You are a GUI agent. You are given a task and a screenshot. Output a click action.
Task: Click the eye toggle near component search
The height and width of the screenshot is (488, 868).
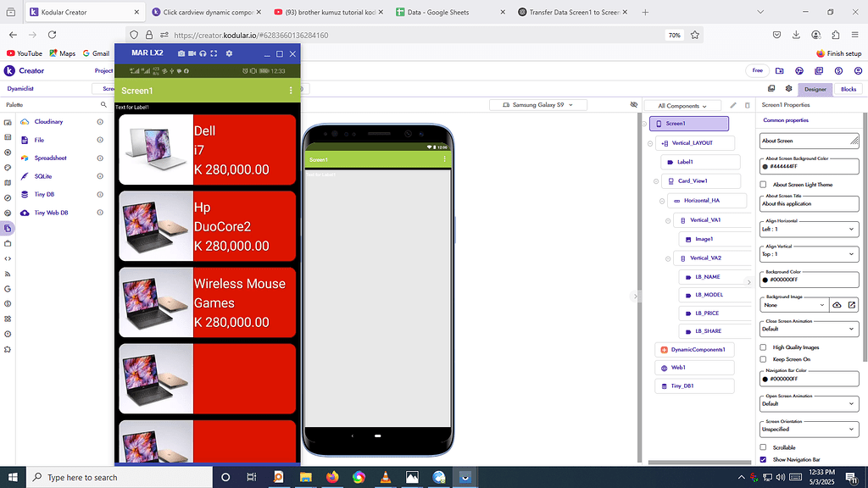coord(635,105)
